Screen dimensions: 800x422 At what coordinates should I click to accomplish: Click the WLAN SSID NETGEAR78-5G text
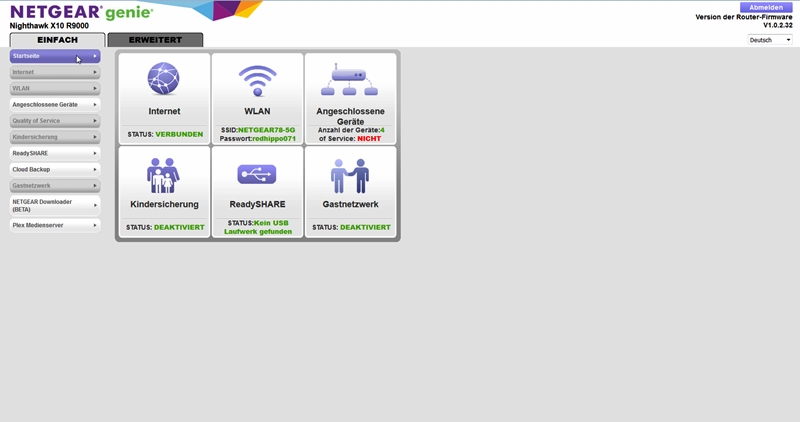266,130
